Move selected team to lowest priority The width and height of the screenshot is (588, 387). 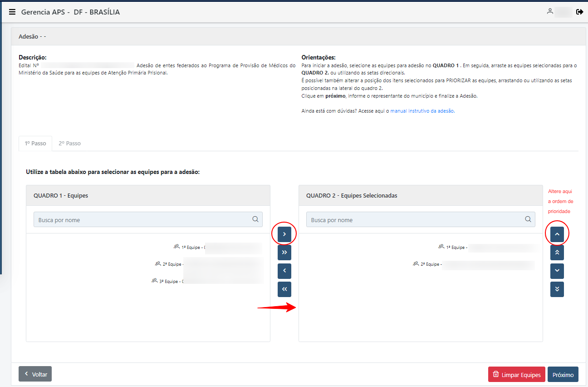pos(557,289)
